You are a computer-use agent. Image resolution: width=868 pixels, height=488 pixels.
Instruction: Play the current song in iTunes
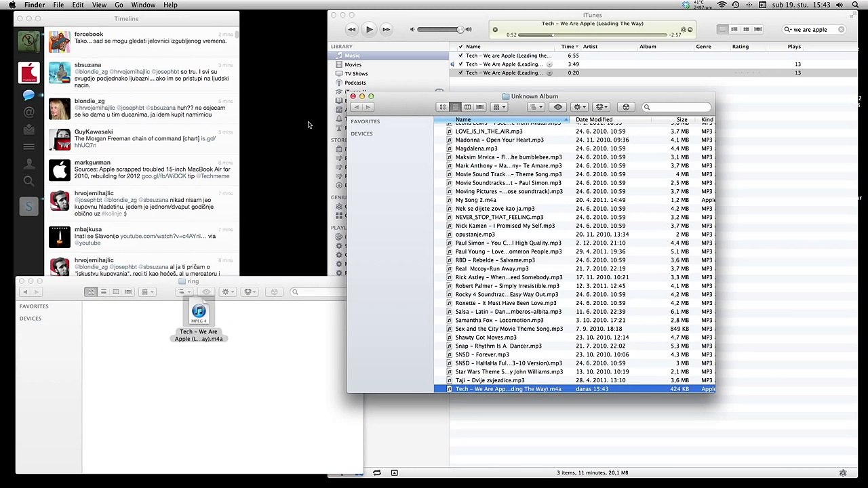(x=369, y=29)
